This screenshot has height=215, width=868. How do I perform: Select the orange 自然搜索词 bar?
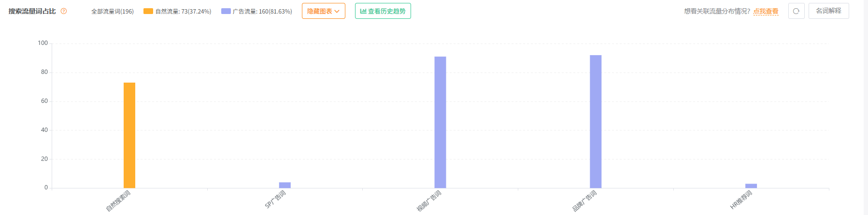(x=129, y=135)
